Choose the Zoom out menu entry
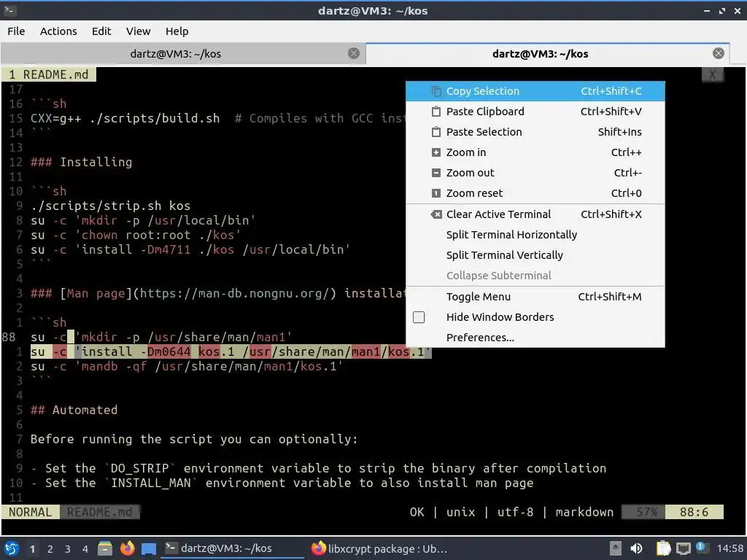Viewport: 747px width, 560px height. [x=535, y=173]
